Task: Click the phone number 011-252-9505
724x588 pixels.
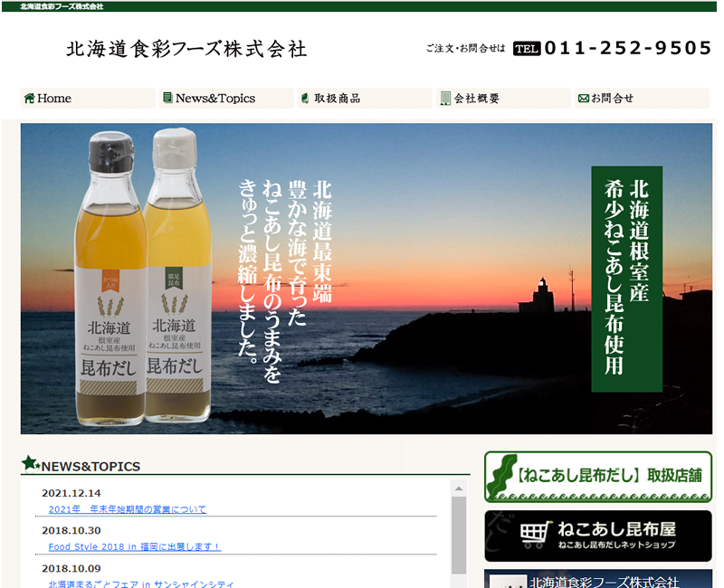Action: (628, 48)
